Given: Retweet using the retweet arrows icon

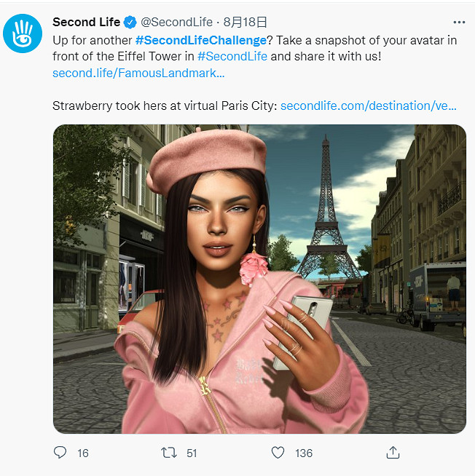Looking at the screenshot, I should coord(169,453).
